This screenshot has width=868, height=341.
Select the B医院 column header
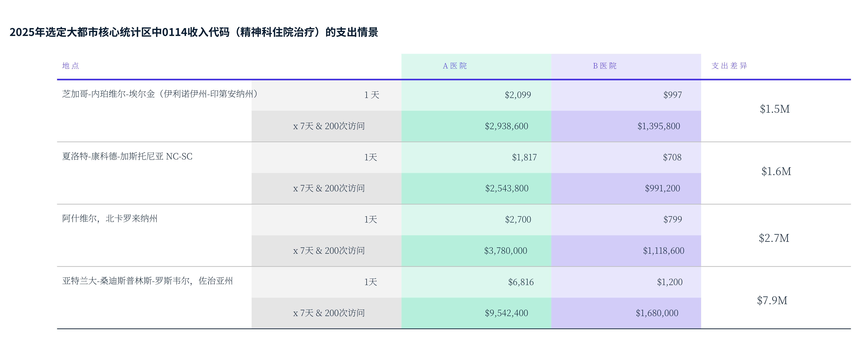click(x=605, y=66)
